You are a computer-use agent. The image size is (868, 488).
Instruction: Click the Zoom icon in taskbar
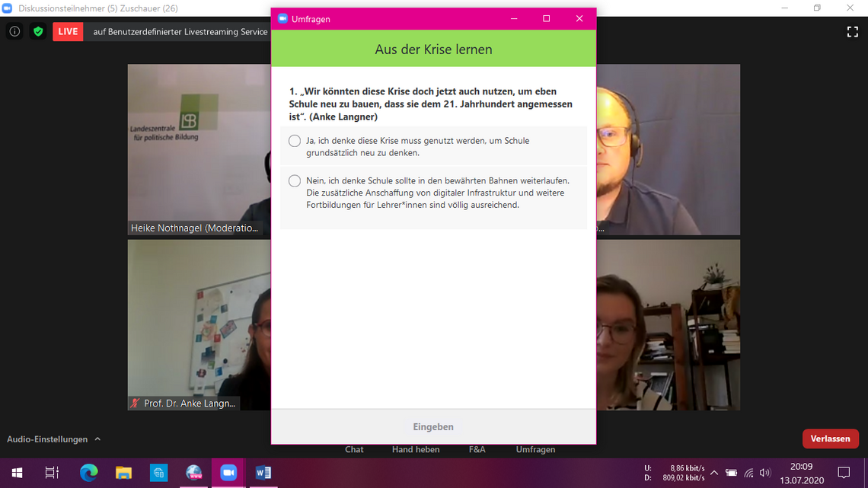228,473
